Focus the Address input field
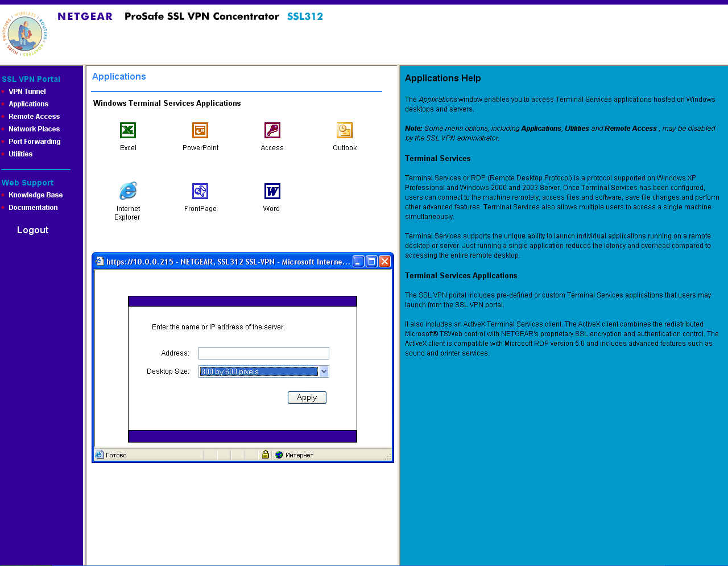The width and height of the screenshot is (728, 566). point(264,353)
